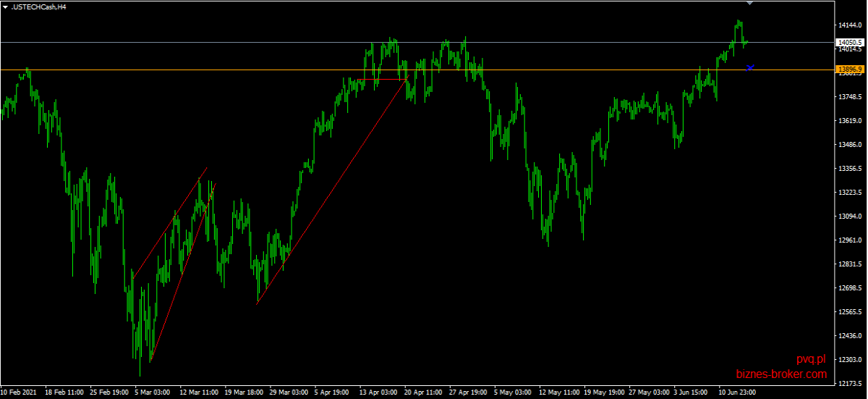Click the 20 Apr 11:00 time label
Viewport: 868px width, 399px height.
423,392
